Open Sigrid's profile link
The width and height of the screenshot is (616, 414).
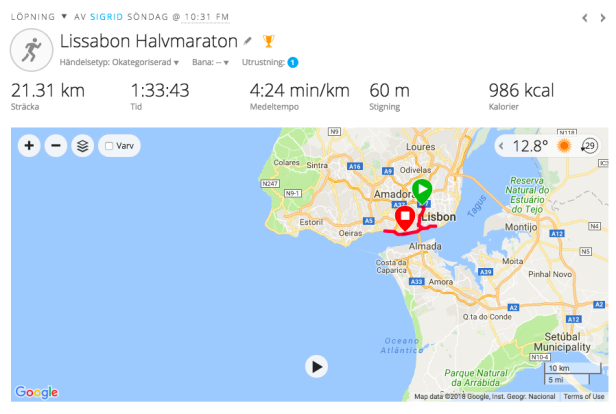click(106, 17)
